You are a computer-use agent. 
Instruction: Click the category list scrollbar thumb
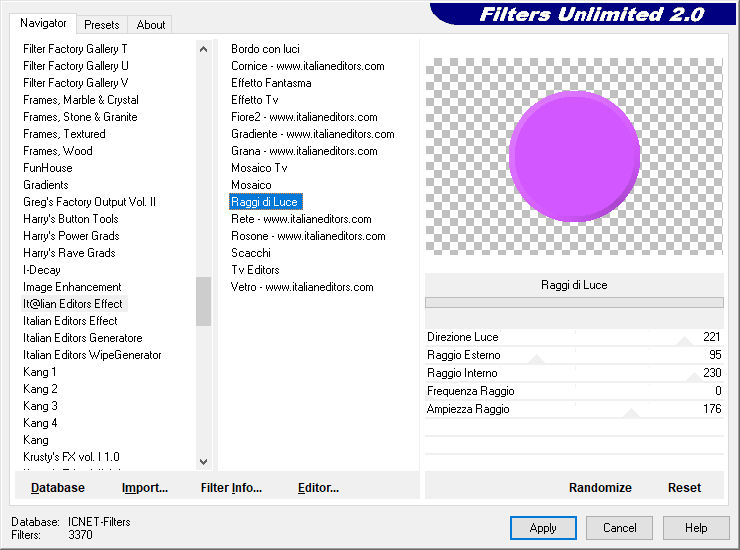click(203, 301)
